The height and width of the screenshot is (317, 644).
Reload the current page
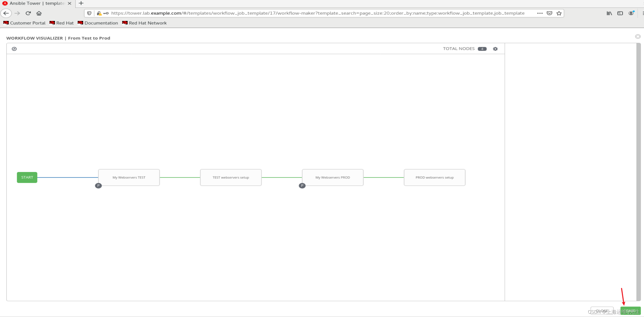(28, 13)
